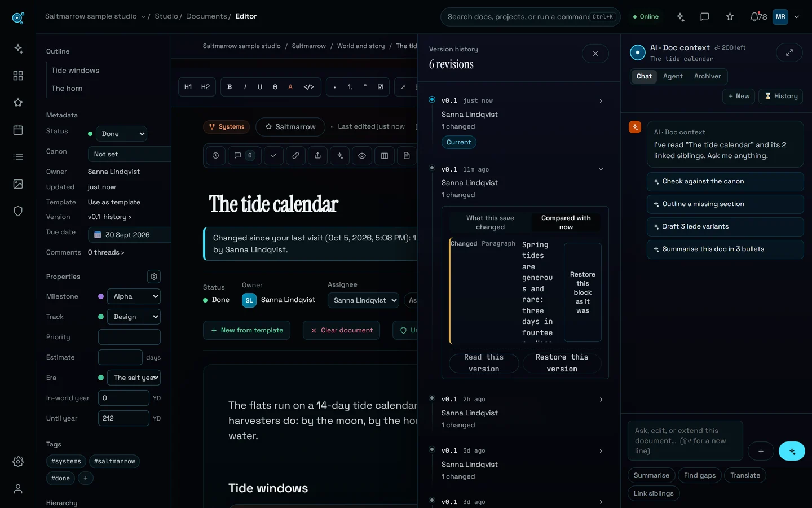Open the settings gear in left sidebar
The width and height of the screenshot is (812, 508).
point(18,462)
